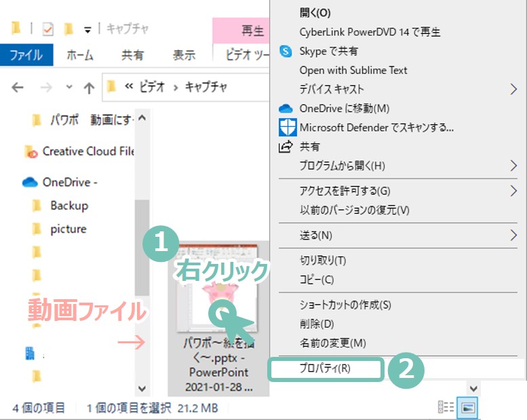Click the folder icon at title bar start

tap(16, 28)
